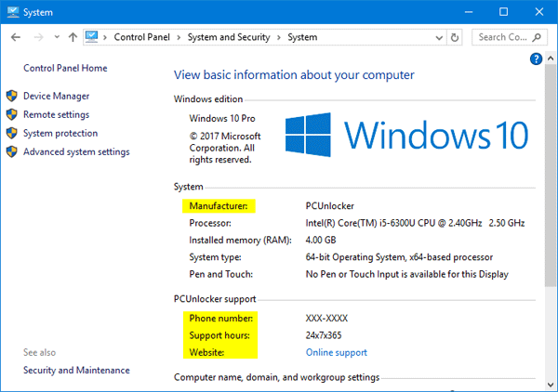Open Device Manager link

click(56, 96)
